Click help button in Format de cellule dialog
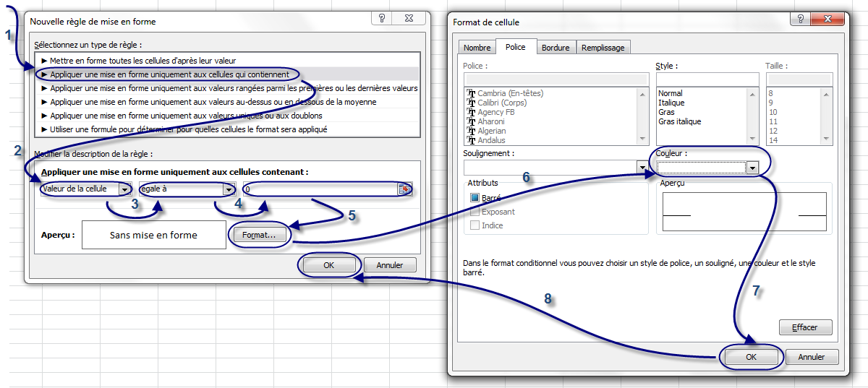868x388 pixels. coord(799,20)
